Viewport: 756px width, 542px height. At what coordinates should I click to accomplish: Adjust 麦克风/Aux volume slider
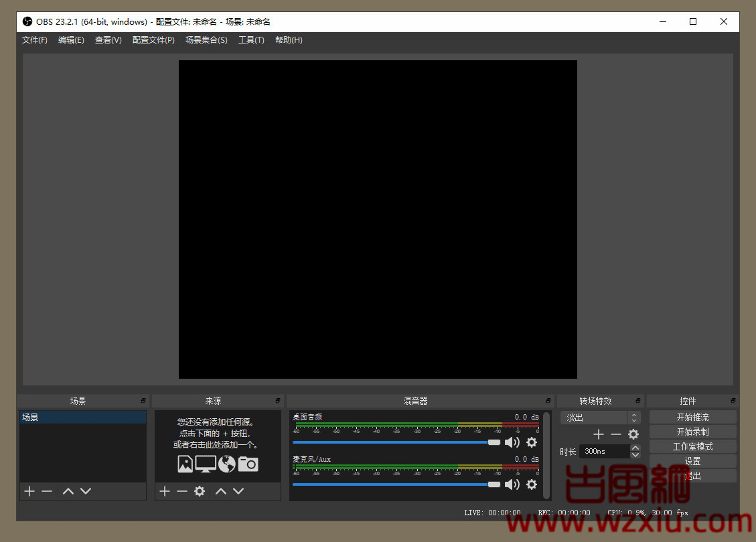[396, 484]
